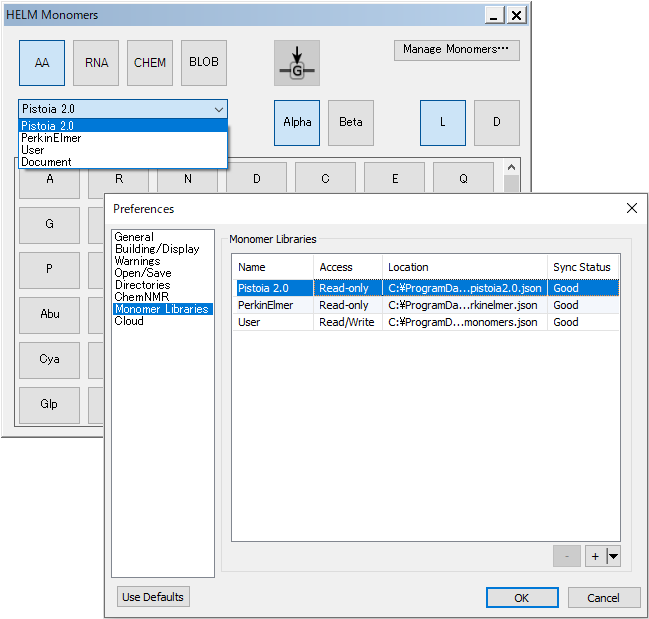The width and height of the screenshot is (649, 619).
Task: Toggle the Beta amino acid filter
Action: tap(350, 123)
